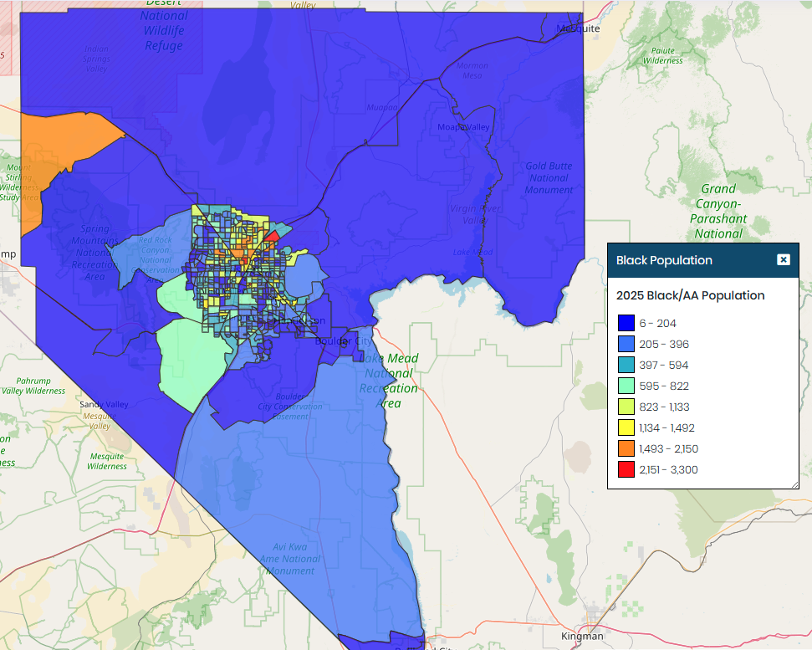Click the Kingman city label on map
The image size is (812, 650).
(x=582, y=636)
